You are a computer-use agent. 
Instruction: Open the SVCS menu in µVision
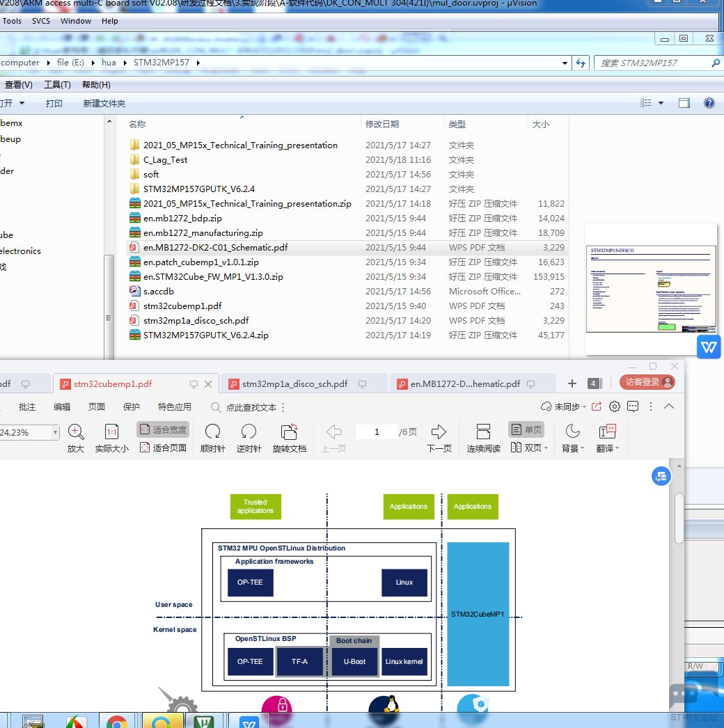[x=41, y=21]
